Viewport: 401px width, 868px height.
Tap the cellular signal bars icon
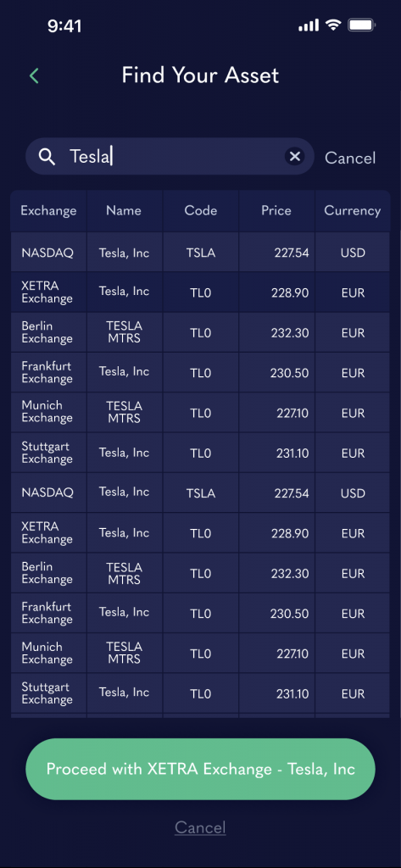(309, 25)
